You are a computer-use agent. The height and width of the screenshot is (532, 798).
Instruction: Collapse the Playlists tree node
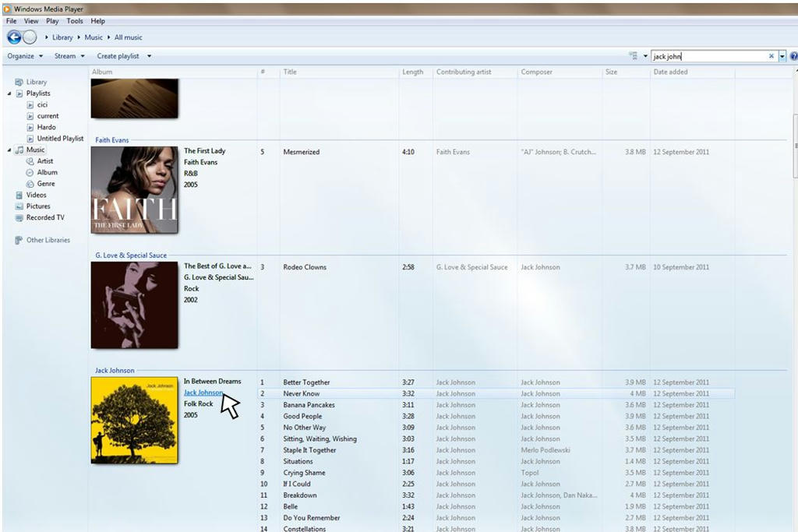[9, 93]
